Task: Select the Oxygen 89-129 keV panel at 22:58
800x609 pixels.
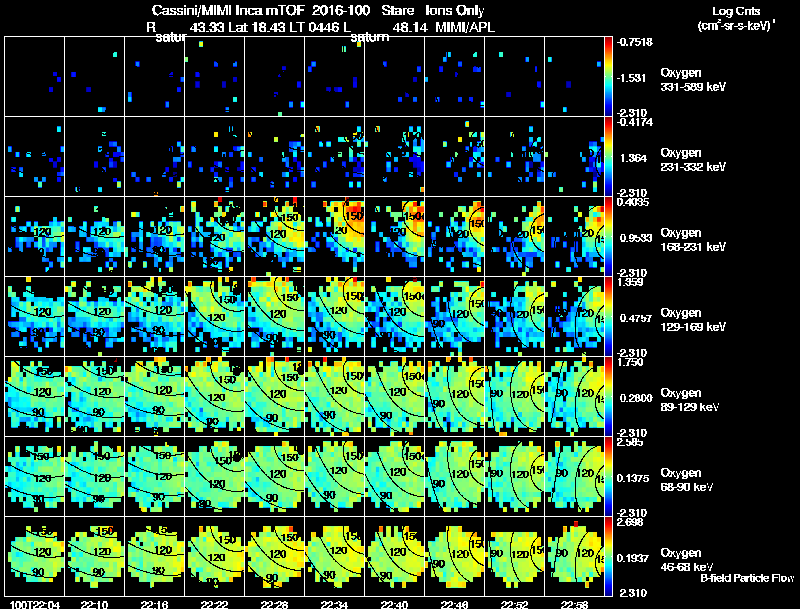Action: 574,396
